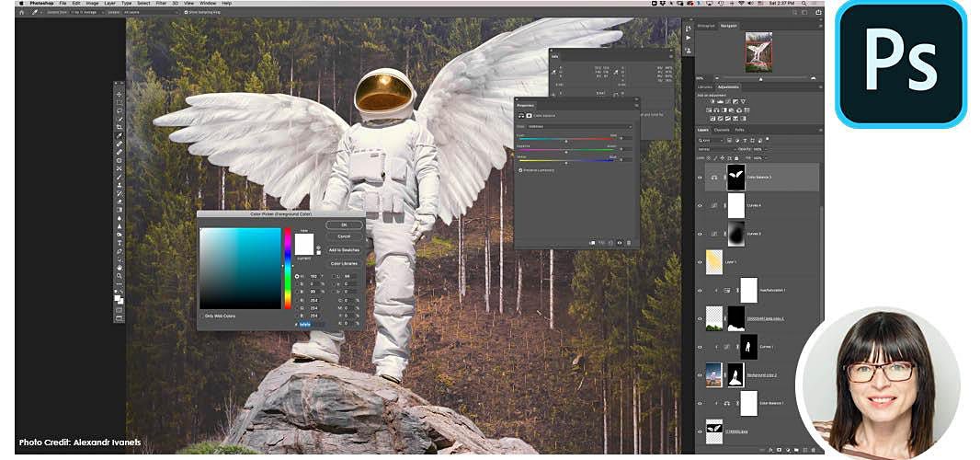Open the layer blend mode dropdown
Screen dimensions: 980x460
pyautogui.click(x=717, y=150)
